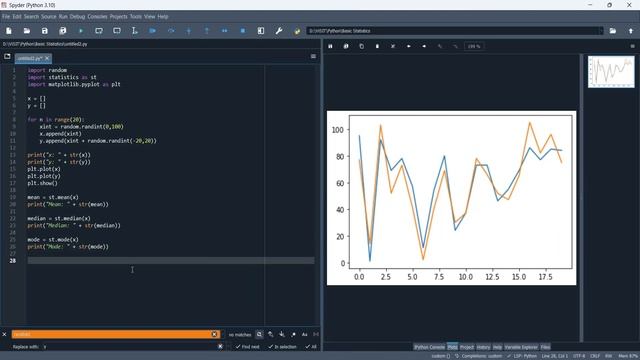
Task: Open the Run menu
Action: pyautogui.click(x=63, y=17)
